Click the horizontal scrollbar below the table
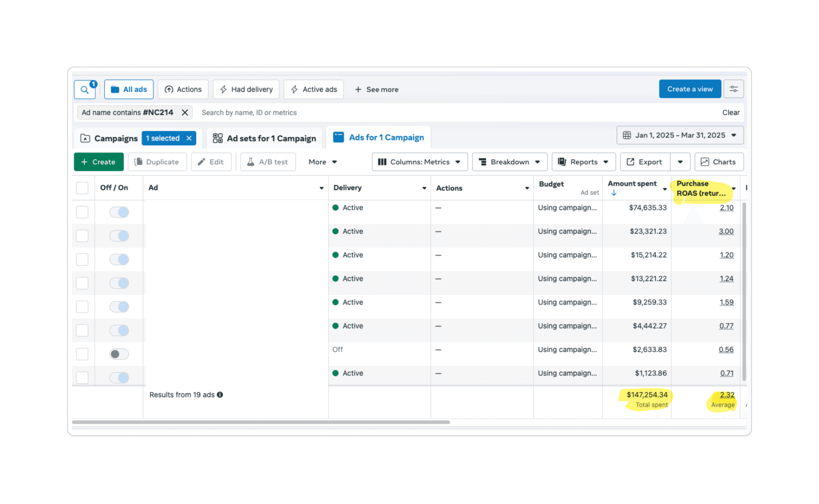 (261, 422)
